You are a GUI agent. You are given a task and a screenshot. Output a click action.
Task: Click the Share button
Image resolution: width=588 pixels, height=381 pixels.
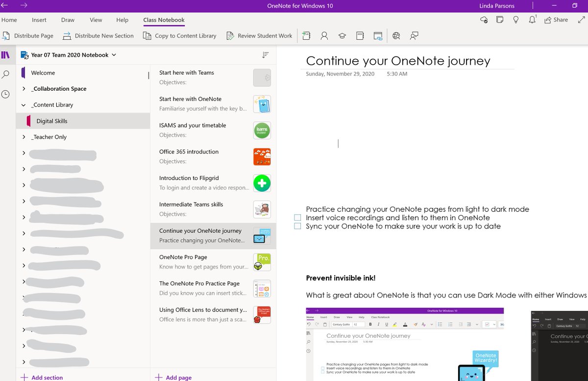tap(556, 20)
